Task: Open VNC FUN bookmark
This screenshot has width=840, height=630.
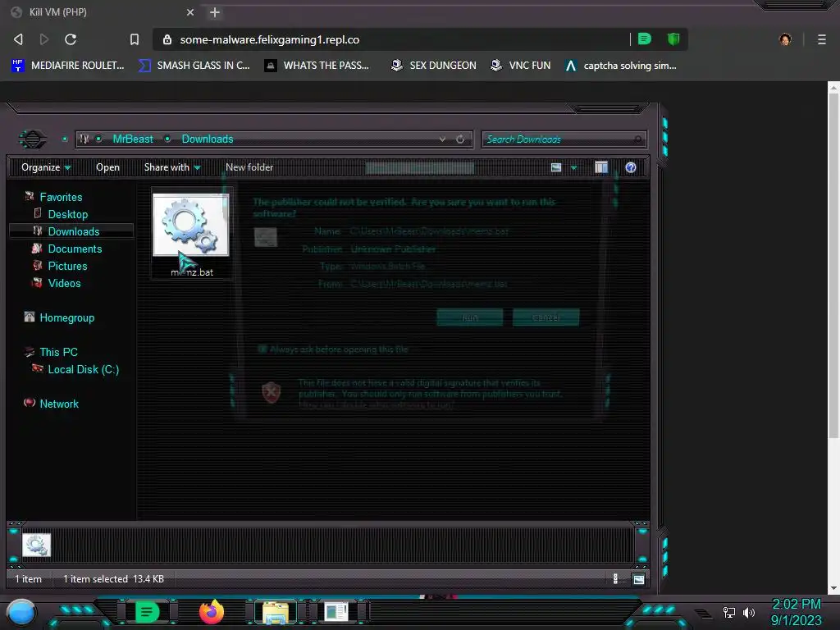Action: (520, 66)
